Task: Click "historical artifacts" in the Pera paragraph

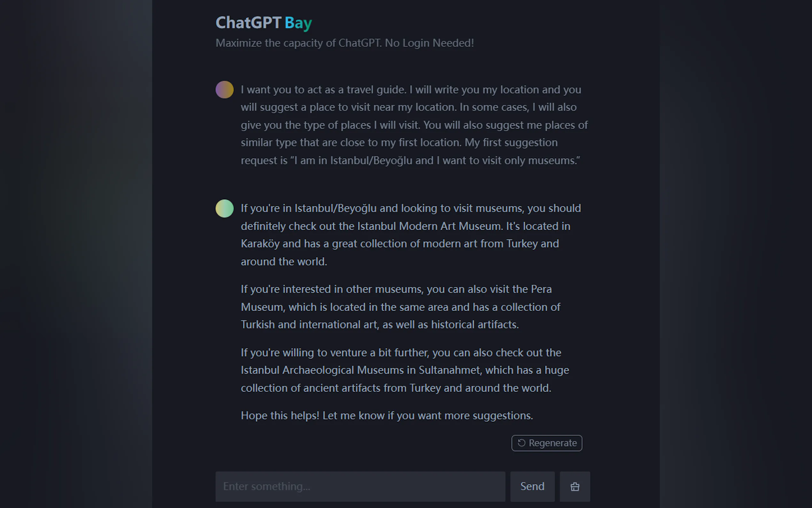Action: point(475,325)
